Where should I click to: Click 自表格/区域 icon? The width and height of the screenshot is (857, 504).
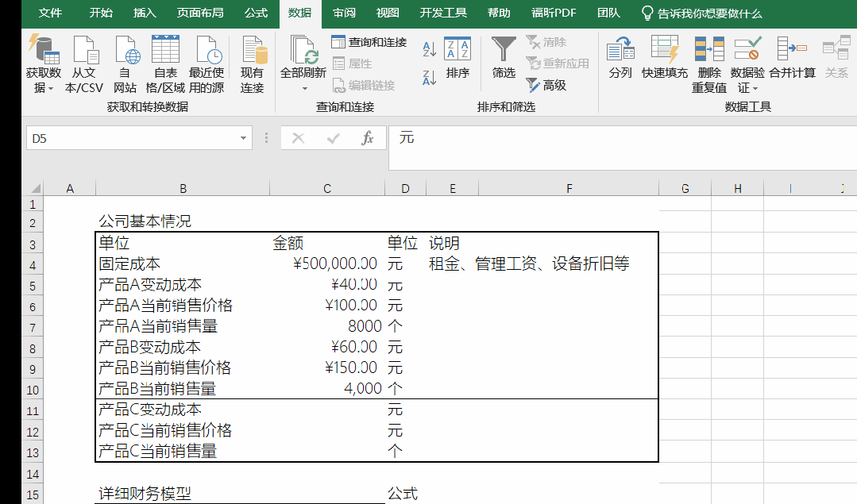[166, 49]
